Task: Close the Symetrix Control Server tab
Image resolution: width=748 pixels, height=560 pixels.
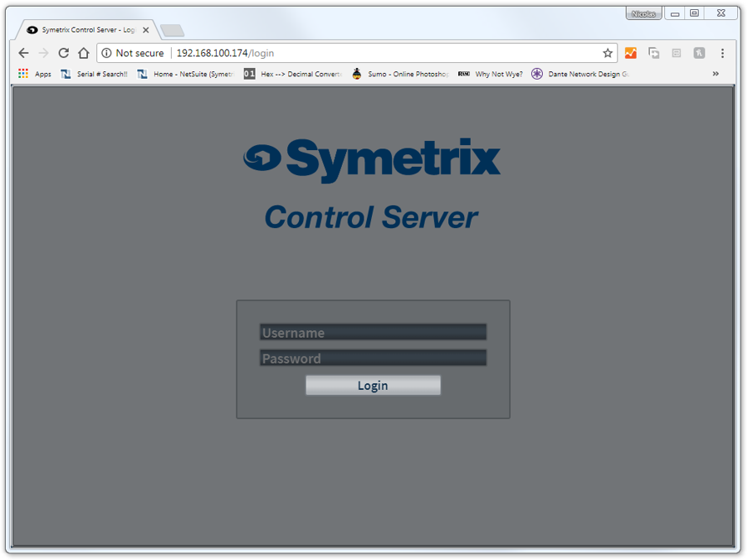Action: (146, 30)
